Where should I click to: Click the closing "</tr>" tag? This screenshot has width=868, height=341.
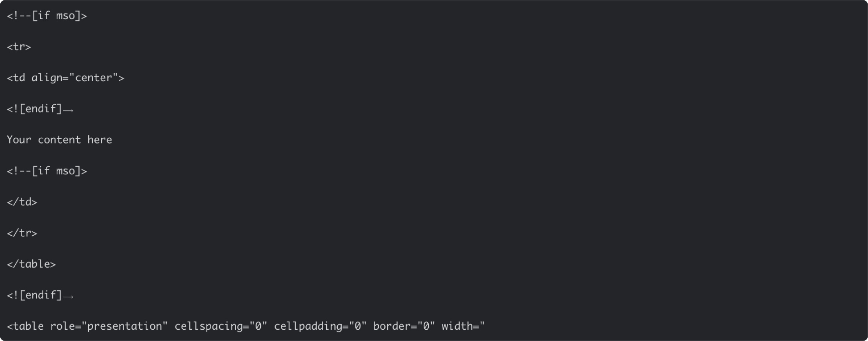tap(22, 233)
